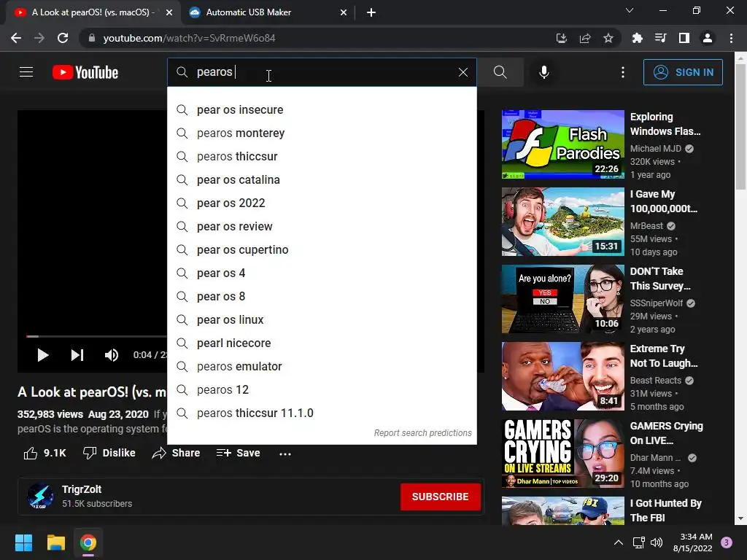Toggle Chrome side panel
The width and height of the screenshot is (747, 560).
pos(684,38)
